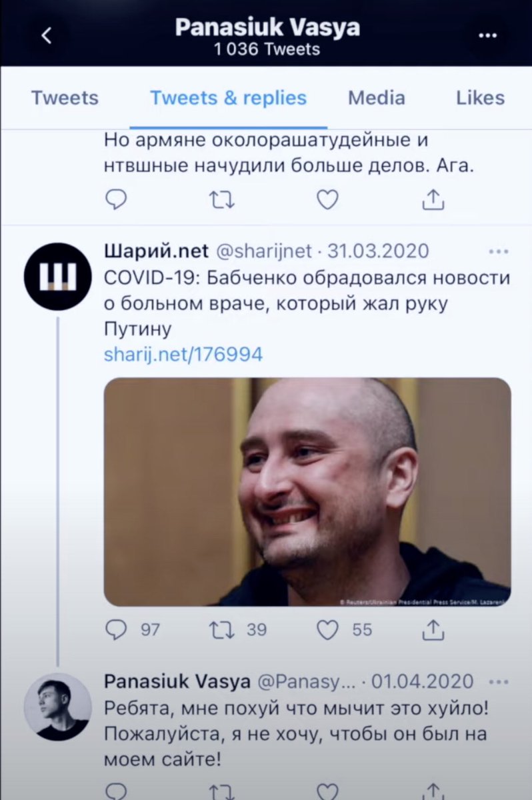Like the Шарий.net tweet with 55 likes
Screen dimensions: 532x800
click(344, 629)
